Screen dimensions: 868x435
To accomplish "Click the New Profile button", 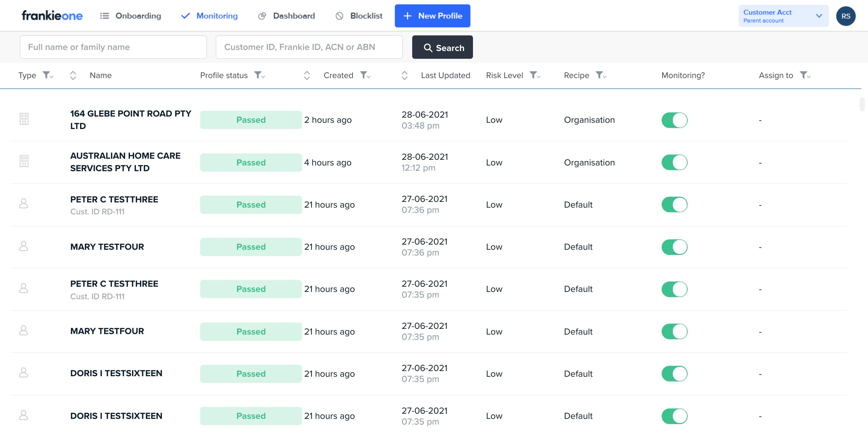I will pyautogui.click(x=432, y=16).
